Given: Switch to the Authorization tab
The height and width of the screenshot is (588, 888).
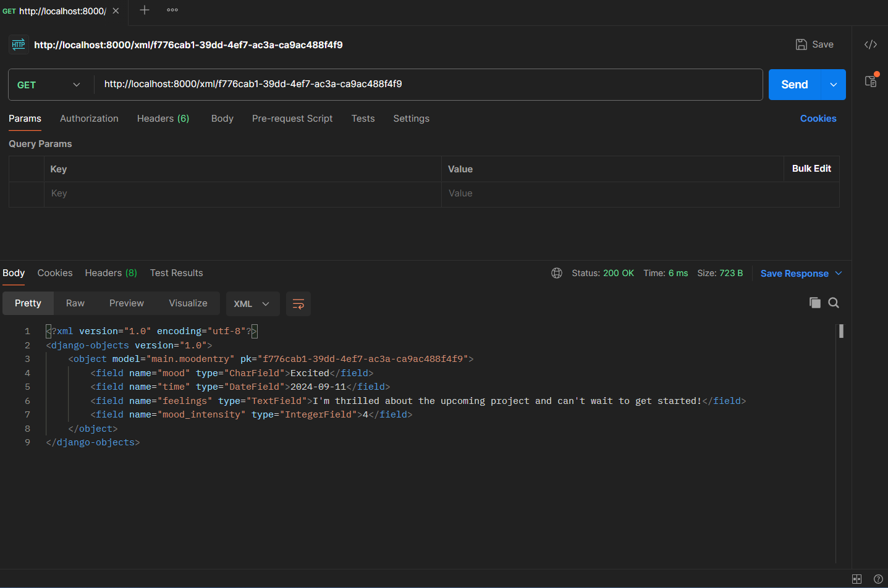Looking at the screenshot, I should (x=89, y=119).
